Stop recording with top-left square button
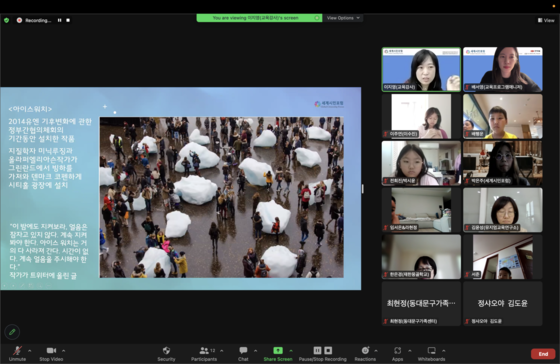Image resolution: width=560 pixels, height=364 pixels. pyautogui.click(x=68, y=20)
